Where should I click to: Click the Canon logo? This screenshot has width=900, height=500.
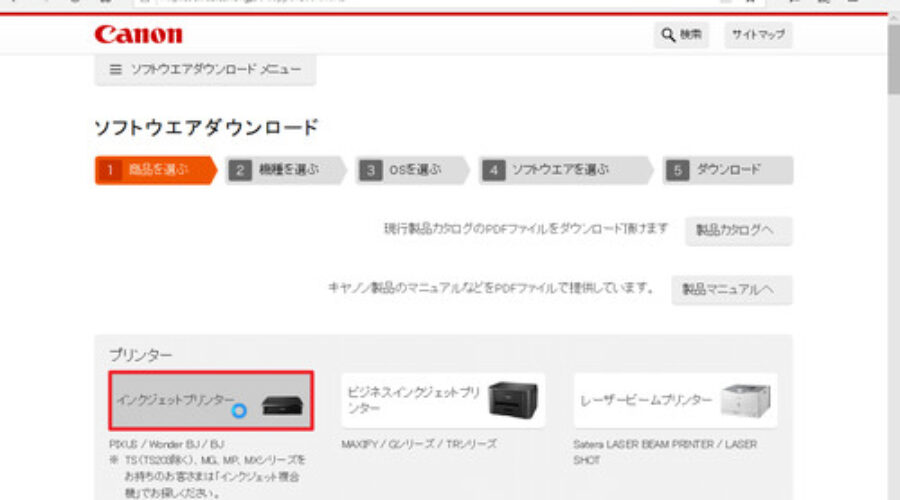click(x=138, y=34)
